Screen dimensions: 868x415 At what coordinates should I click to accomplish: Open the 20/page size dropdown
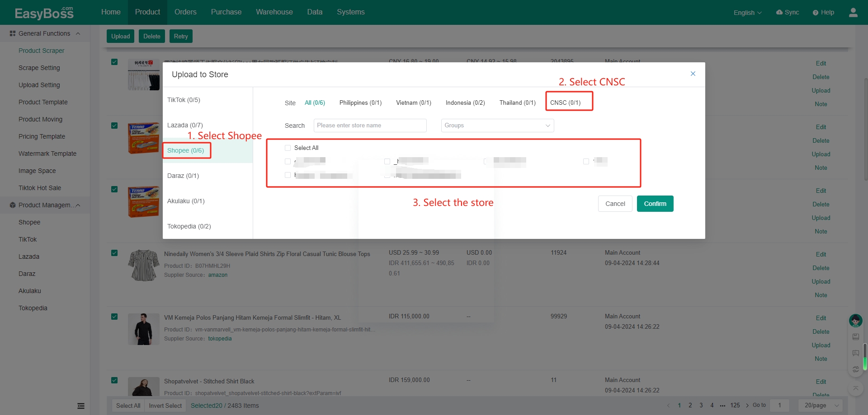coord(821,405)
